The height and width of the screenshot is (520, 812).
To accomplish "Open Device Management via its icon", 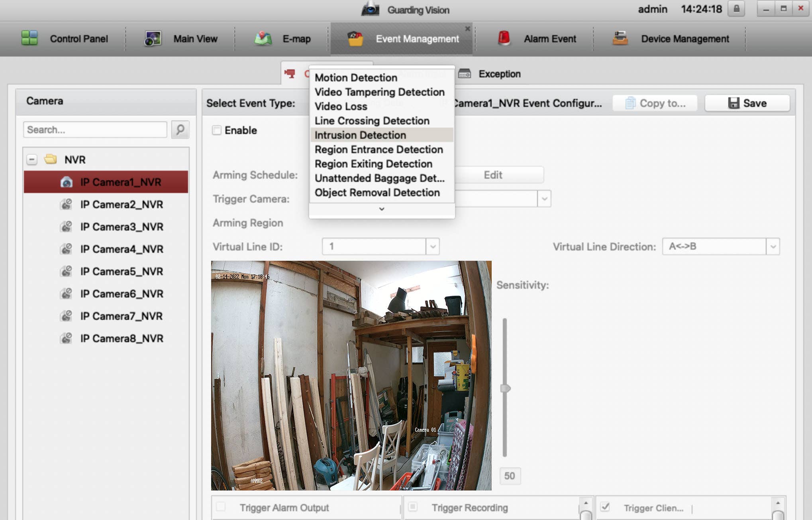I will [x=620, y=38].
